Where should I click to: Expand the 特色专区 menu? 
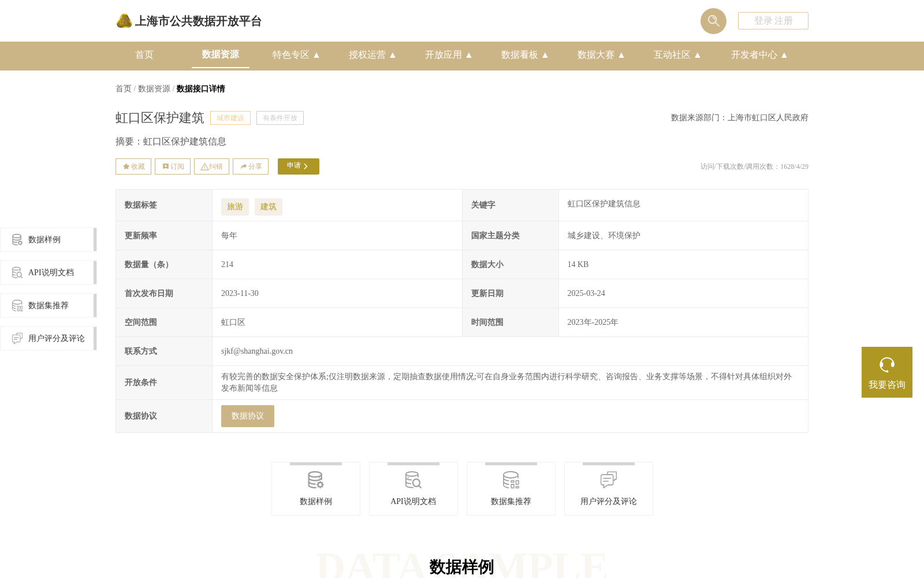click(x=296, y=55)
